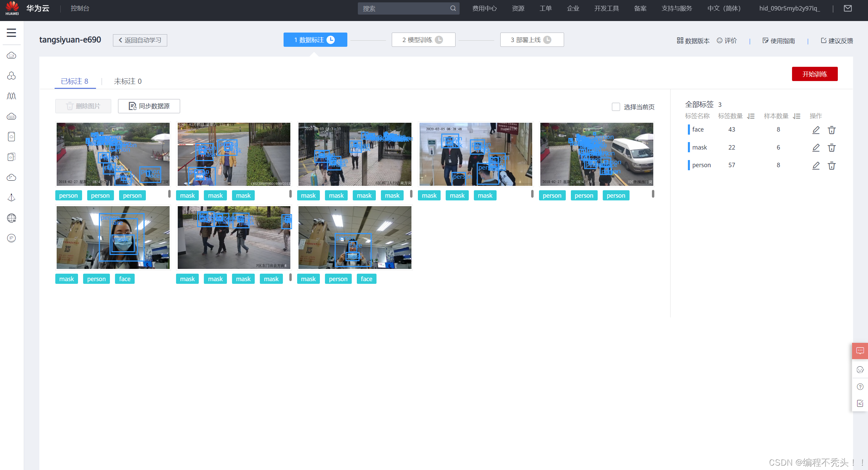Screen dimensions: 868x470
Task: Delete the mask label via trash icon
Action: click(x=831, y=148)
